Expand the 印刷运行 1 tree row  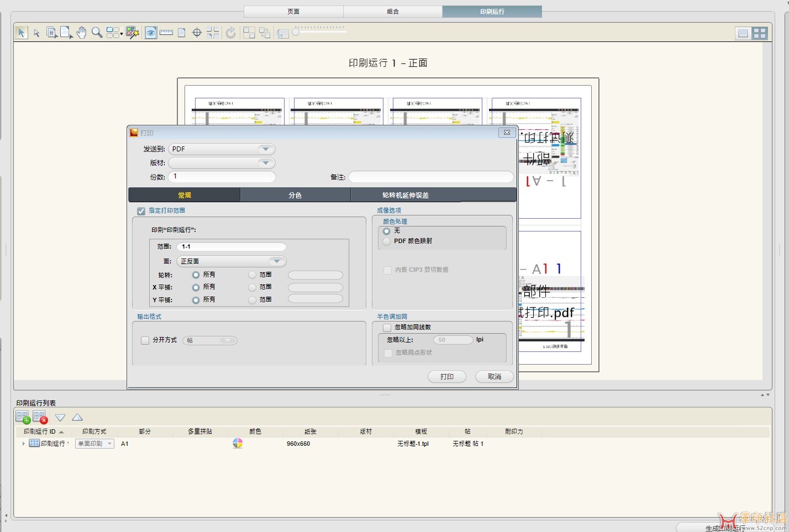(23, 444)
